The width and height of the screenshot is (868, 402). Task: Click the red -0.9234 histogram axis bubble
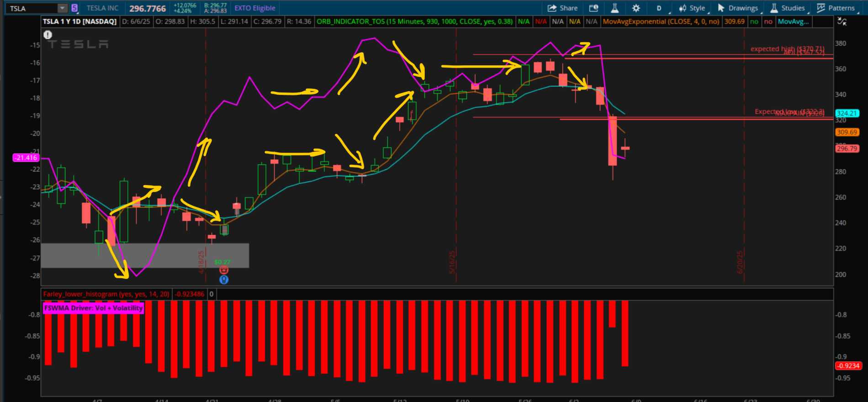pos(848,366)
